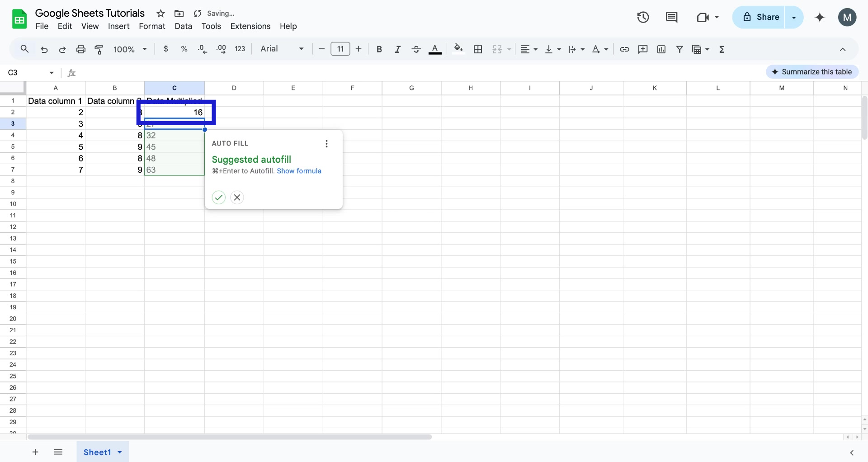Toggle italic formatting
This screenshot has width=868, height=462.
click(x=397, y=49)
